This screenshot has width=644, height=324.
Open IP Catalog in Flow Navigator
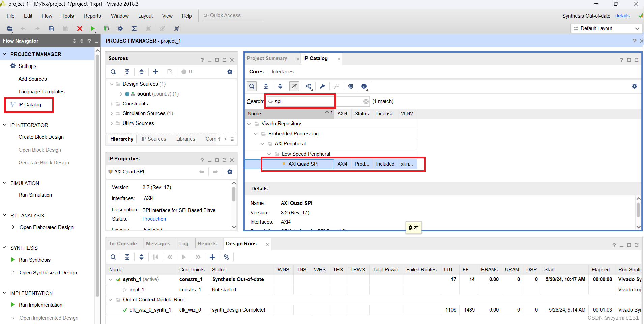coord(30,105)
